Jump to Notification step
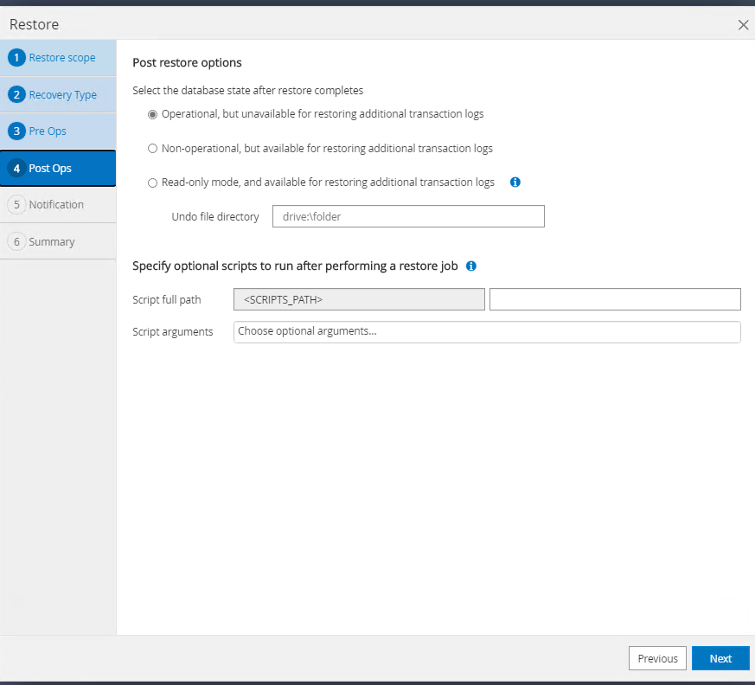The width and height of the screenshot is (756, 686). point(56,205)
